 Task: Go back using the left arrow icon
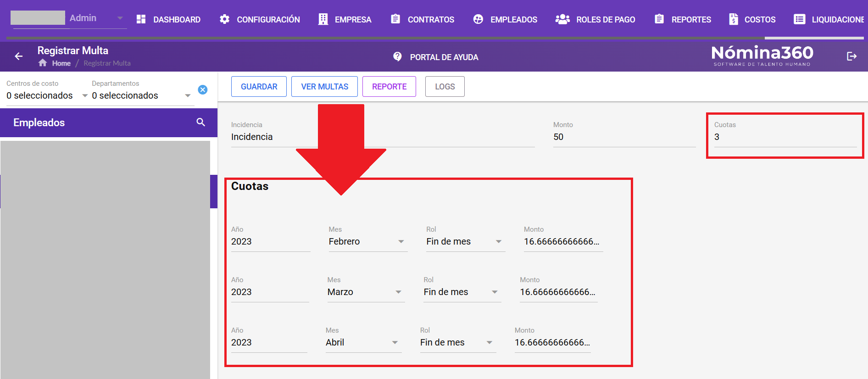(x=19, y=56)
